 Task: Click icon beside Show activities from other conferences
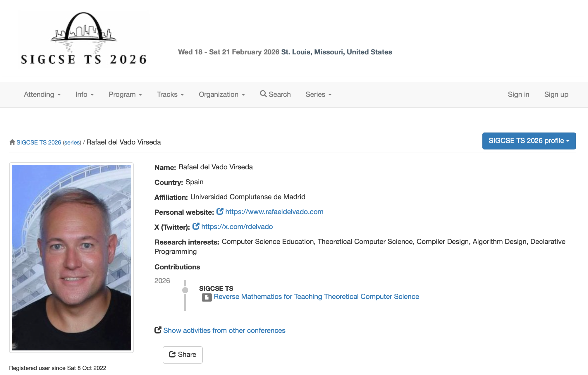point(158,330)
